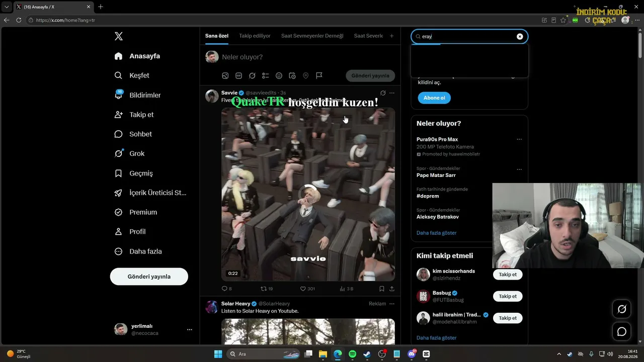Open the yerlimalı account menu
This screenshot has height=362, width=644.
tap(153, 329)
